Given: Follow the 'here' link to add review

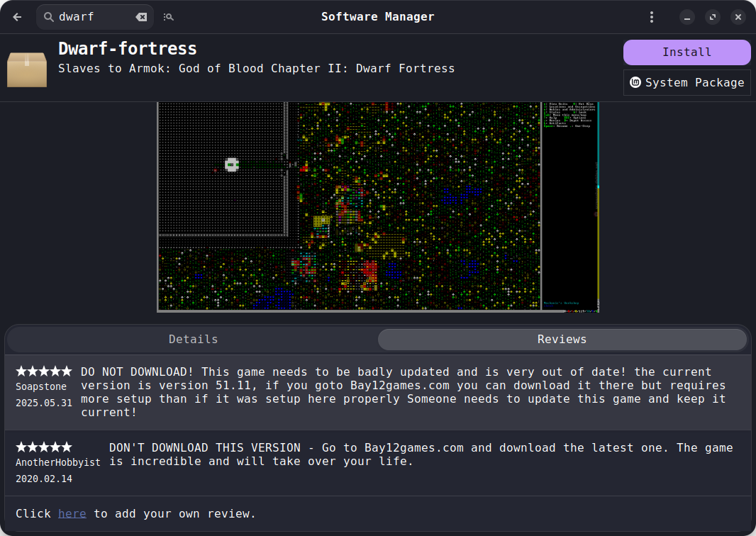Looking at the screenshot, I should pos(72,514).
